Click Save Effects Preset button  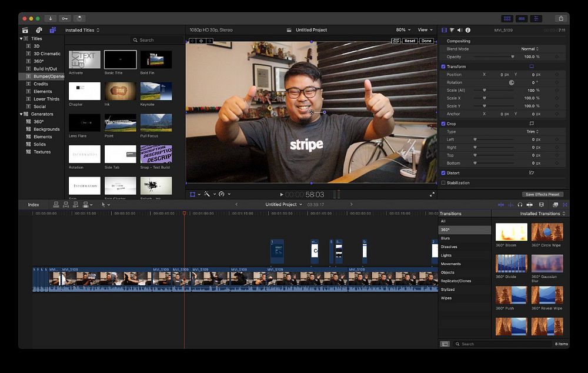[x=542, y=194]
